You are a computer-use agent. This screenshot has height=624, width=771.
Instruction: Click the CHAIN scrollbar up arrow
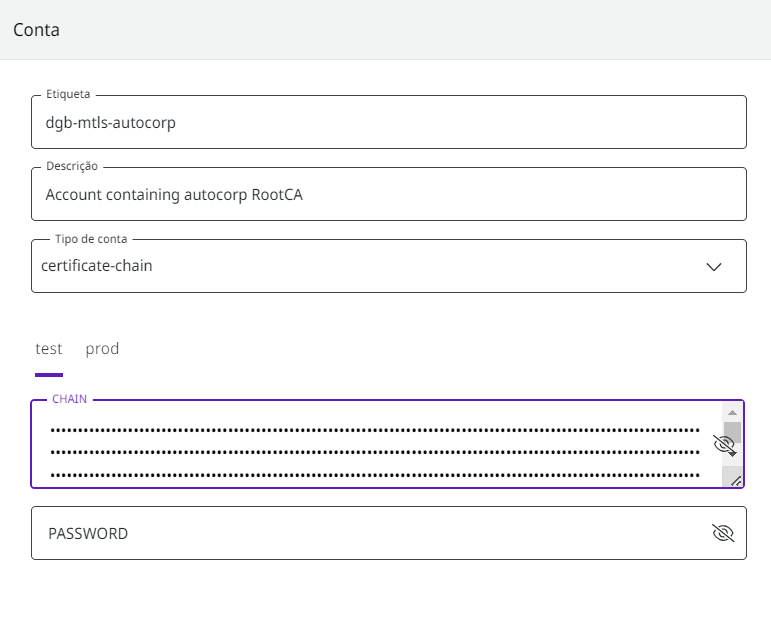(732, 412)
